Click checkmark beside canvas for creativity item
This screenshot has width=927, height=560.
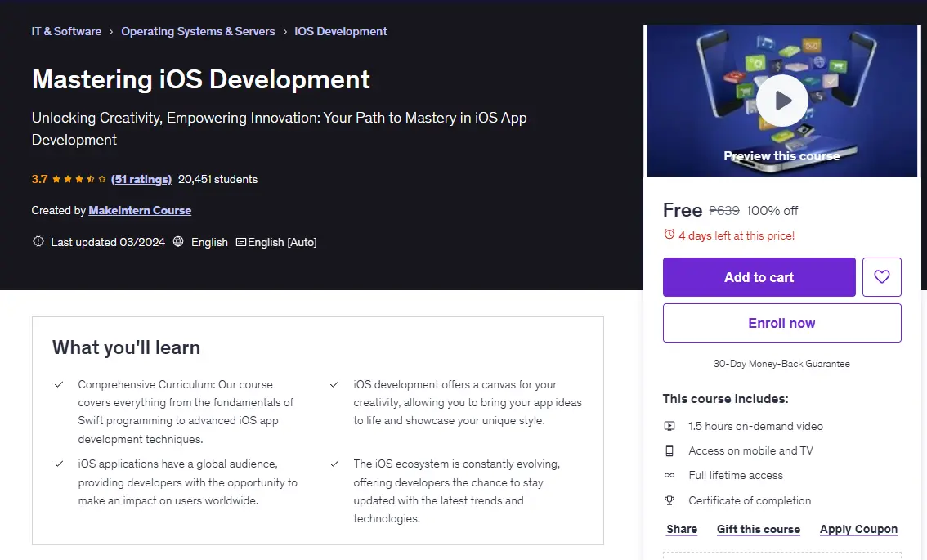pyautogui.click(x=334, y=384)
